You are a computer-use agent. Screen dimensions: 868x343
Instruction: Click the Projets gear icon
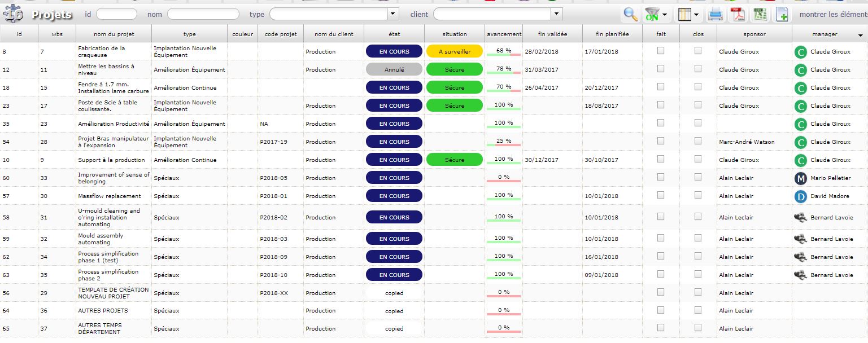[14, 15]
